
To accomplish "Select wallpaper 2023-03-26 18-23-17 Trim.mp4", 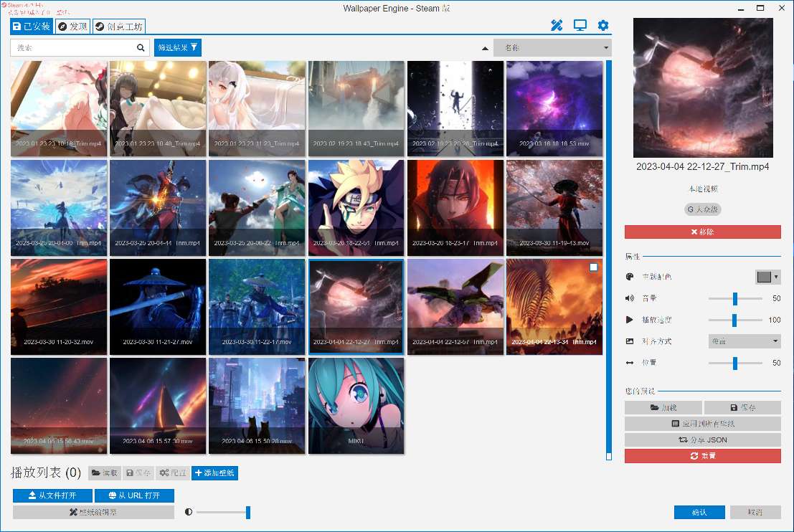I will tap(455, 207).
